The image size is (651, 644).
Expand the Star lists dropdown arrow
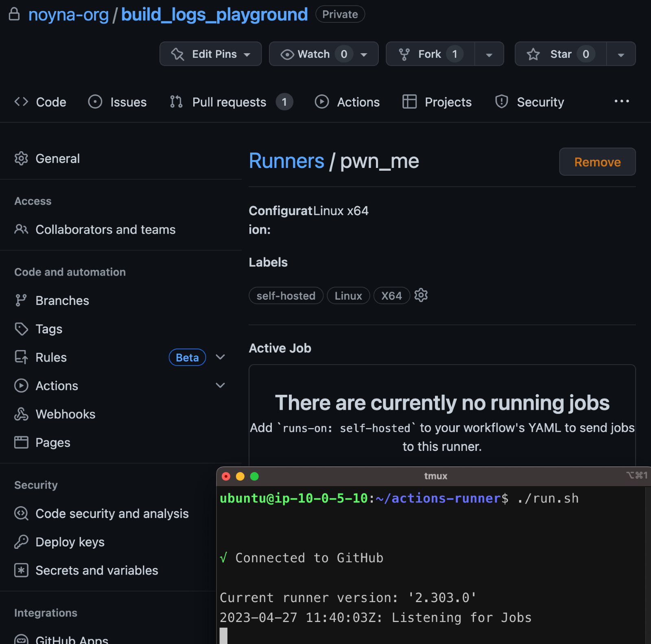pos(621,54)
